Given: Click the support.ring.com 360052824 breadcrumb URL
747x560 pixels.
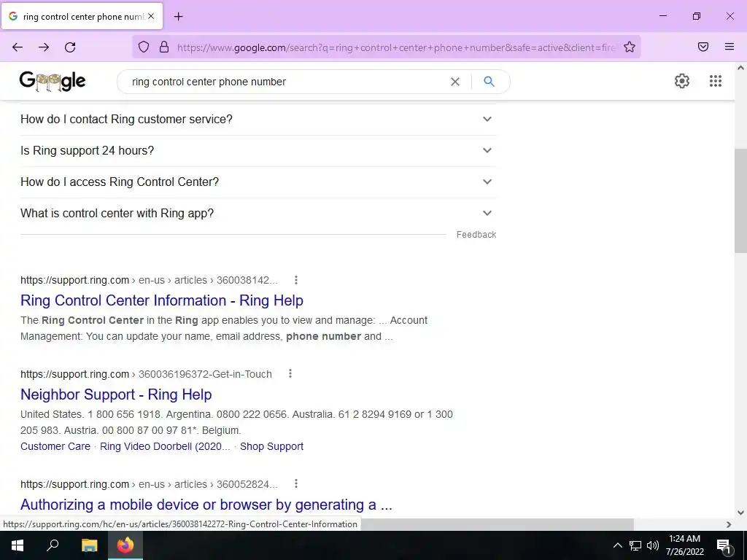Looking at the screenshot, I should 149,484.
